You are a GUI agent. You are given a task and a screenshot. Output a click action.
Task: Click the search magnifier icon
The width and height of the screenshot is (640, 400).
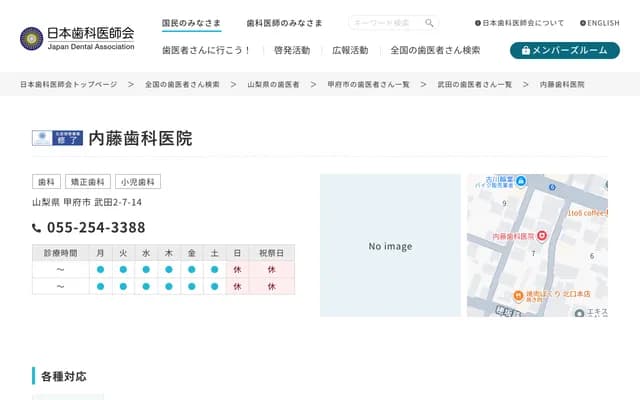point(429,23)
